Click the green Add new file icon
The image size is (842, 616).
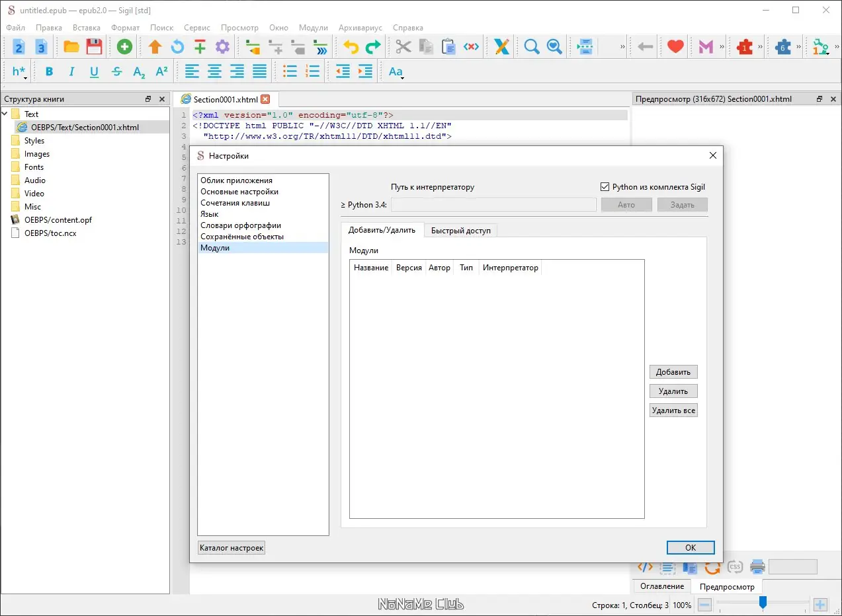pos(124,47)
